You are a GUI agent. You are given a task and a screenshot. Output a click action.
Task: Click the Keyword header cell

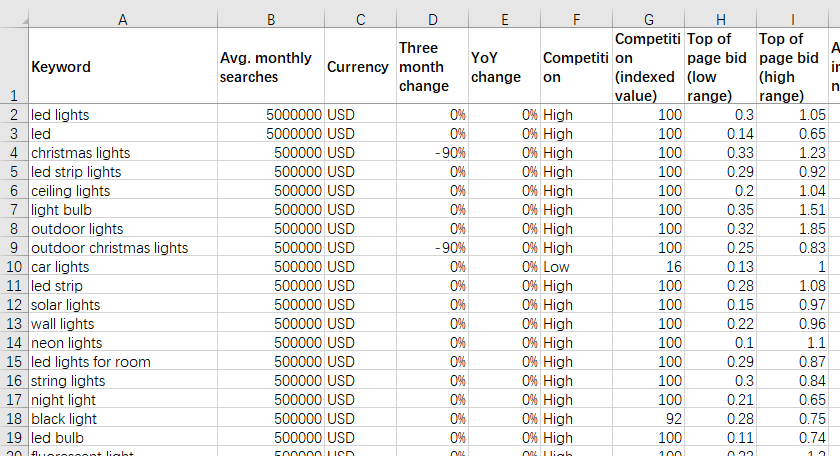(x=121, y=67)
